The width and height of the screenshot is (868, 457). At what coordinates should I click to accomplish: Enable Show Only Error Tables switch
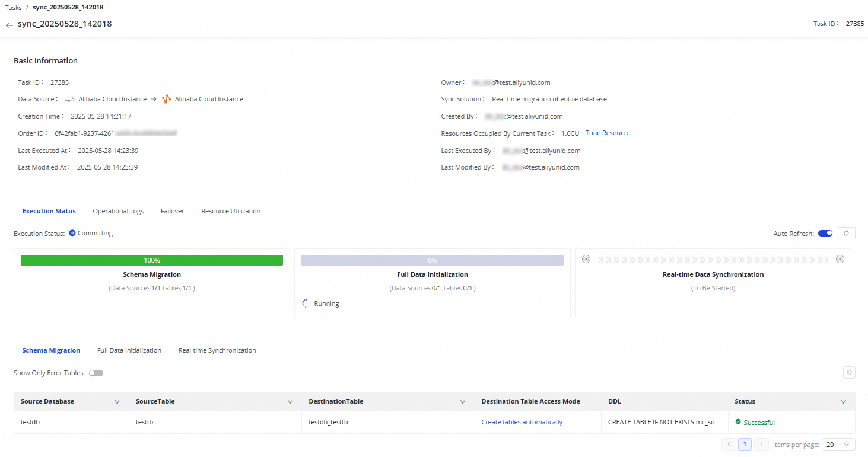(x=96, y=373)
